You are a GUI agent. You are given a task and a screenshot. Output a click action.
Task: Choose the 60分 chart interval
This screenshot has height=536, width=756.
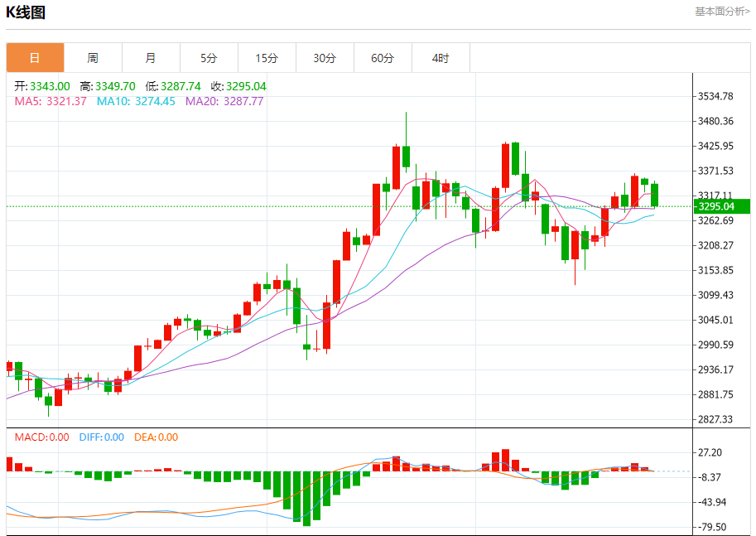coord(383,58)
